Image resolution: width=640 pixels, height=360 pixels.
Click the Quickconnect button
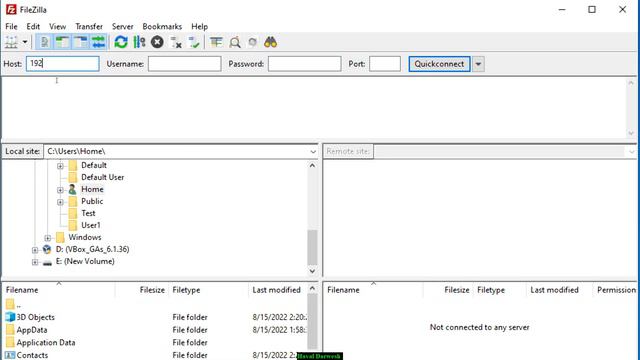[439, 64]
